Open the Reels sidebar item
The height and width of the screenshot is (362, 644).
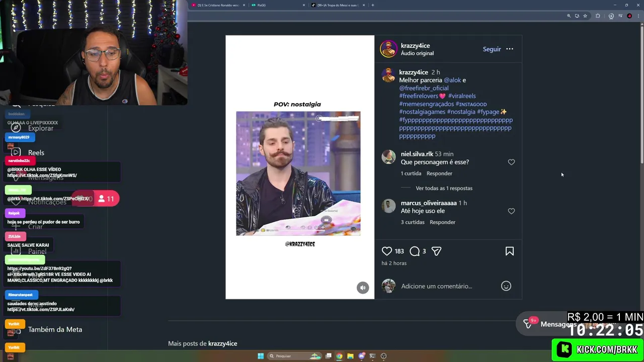pos(36,153)
